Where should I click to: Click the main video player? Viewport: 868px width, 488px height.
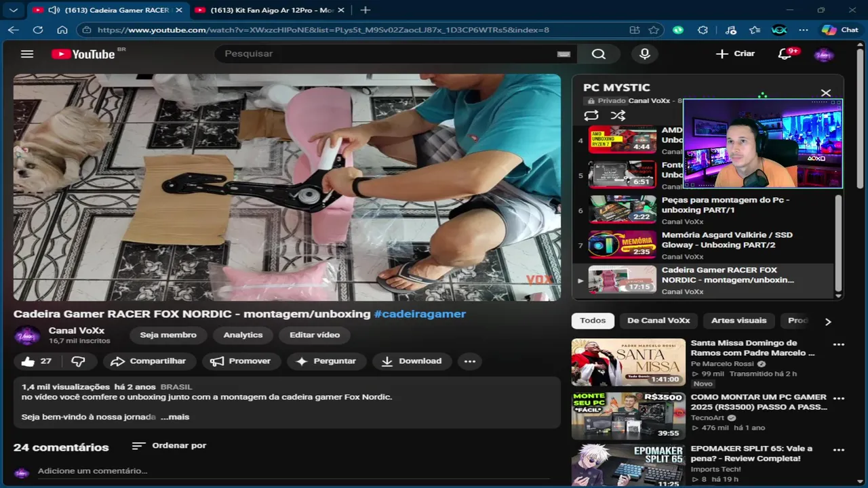click(x=287, y=188)
